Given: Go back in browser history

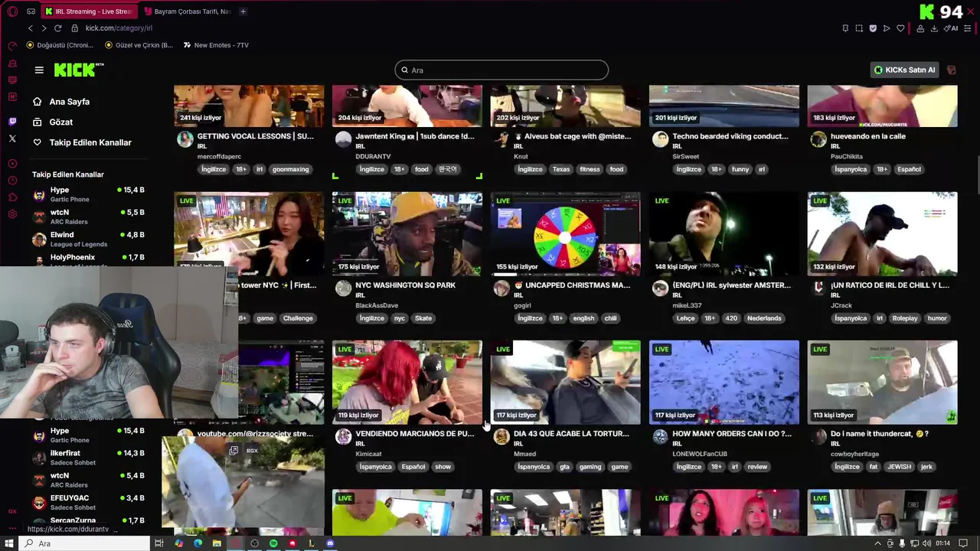Looking at the screenshot, I should [31, 28].
